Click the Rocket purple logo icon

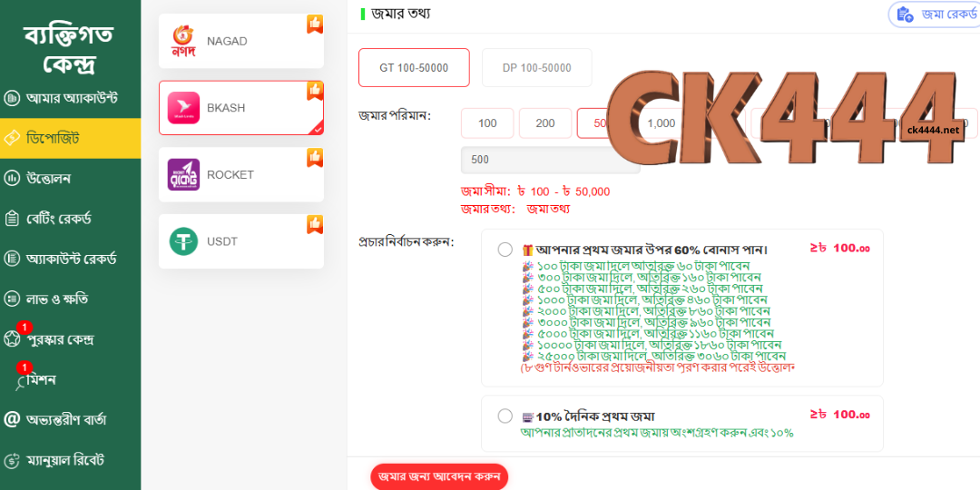click(x=183, y=174)
